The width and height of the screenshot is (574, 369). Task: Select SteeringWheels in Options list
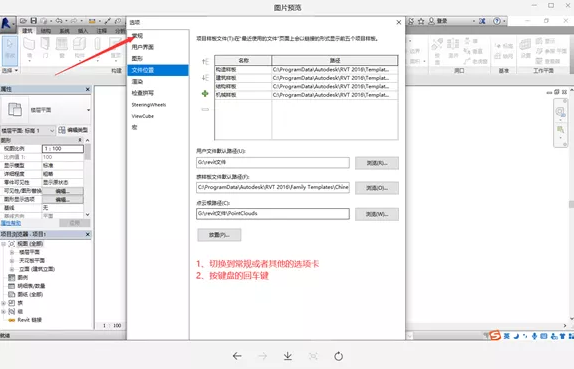pos(149,105)
